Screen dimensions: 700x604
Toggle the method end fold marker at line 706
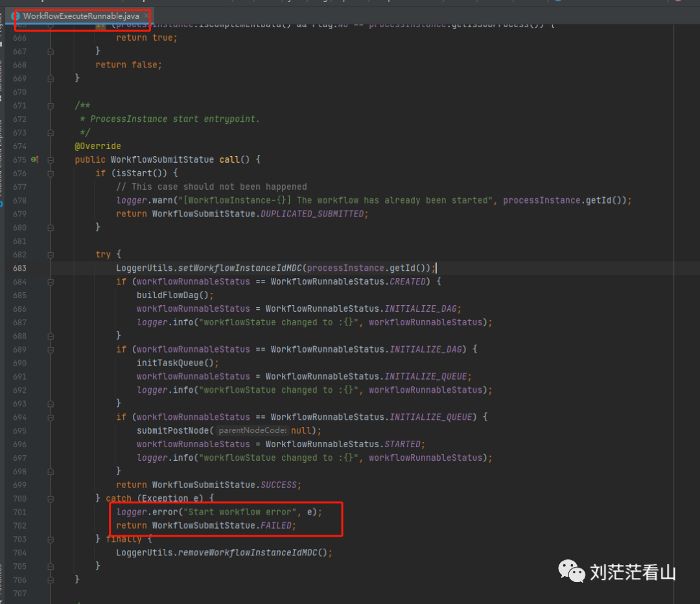[51, 580]
